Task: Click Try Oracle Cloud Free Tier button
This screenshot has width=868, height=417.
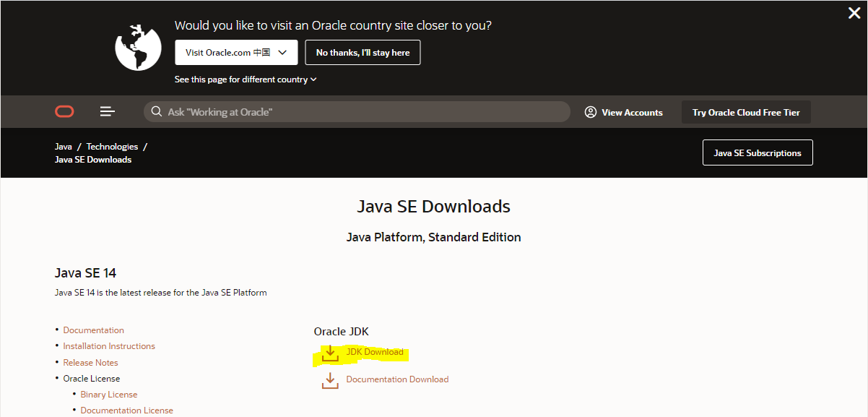Action: 746,112
